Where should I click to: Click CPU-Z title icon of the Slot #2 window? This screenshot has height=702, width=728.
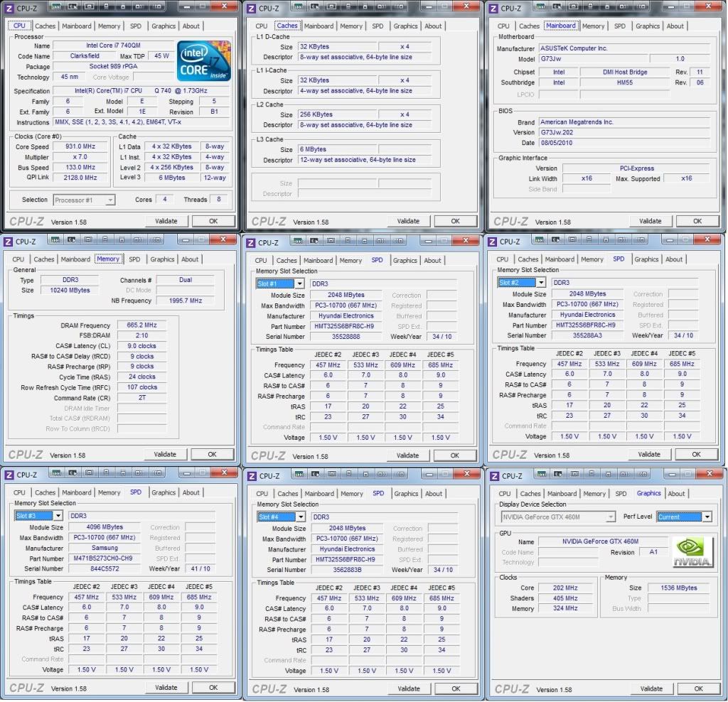(x=492, y=242)
